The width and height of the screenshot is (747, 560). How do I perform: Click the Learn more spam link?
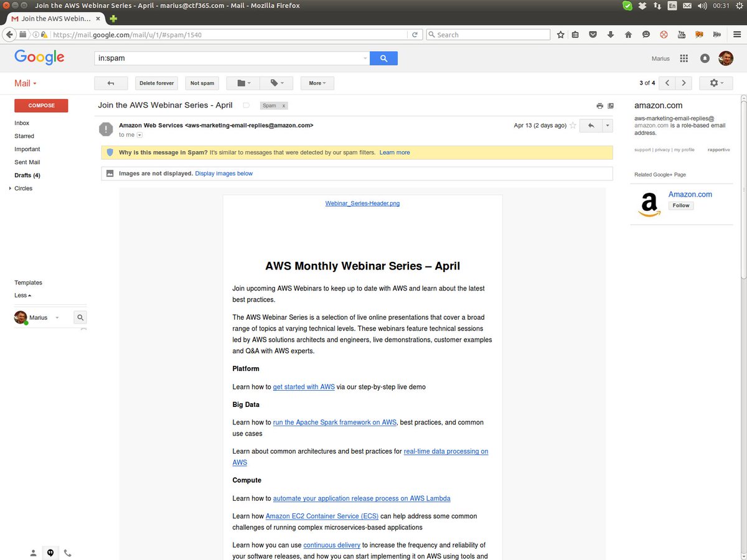click(395, 152)
